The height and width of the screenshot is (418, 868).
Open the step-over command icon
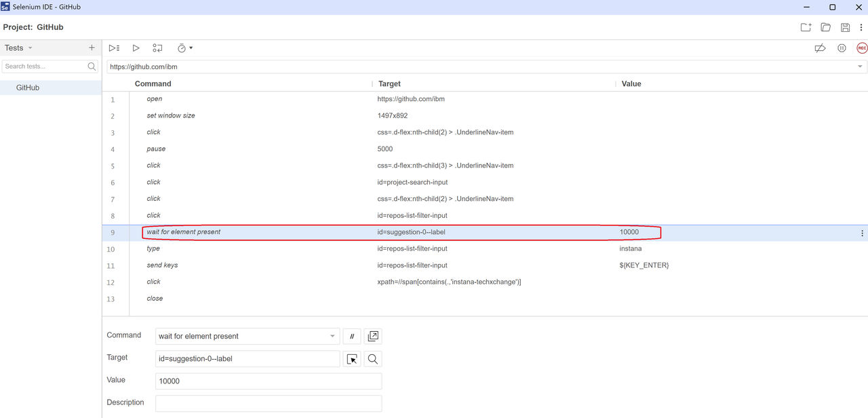pyautogui.click(x=157, y=48)
